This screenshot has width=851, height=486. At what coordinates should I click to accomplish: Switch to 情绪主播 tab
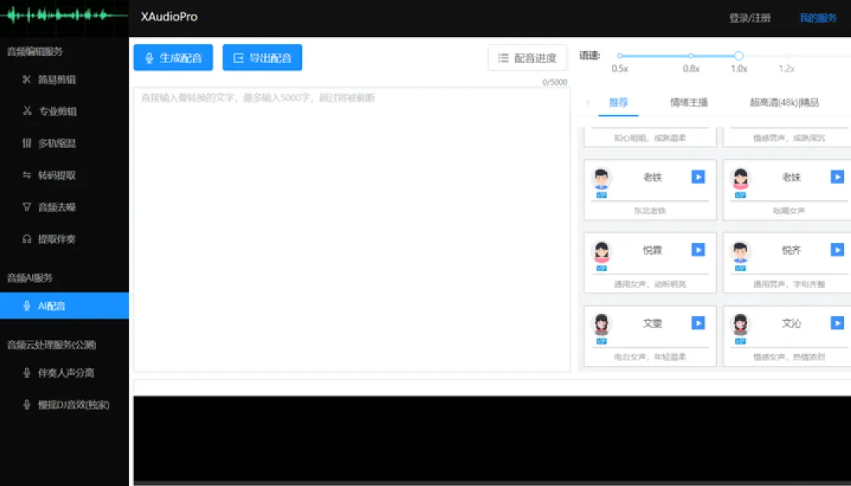(688, 102)
